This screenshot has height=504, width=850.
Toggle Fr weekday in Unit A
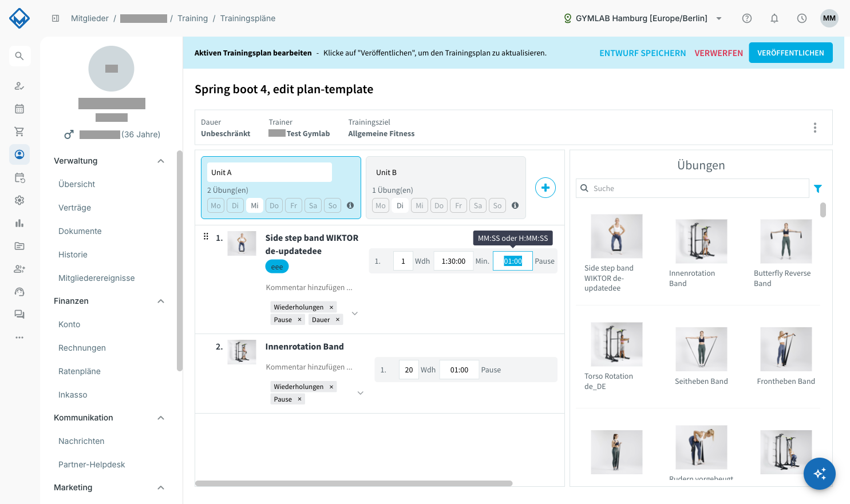pyautogui.click(x=294, y=205)
